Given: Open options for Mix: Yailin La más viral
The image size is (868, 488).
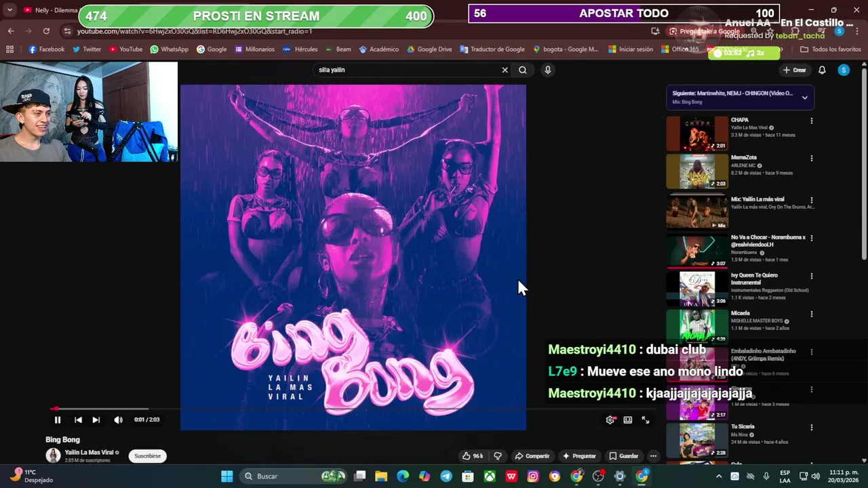Looking at the screenshot, I should tap(812, 201).
